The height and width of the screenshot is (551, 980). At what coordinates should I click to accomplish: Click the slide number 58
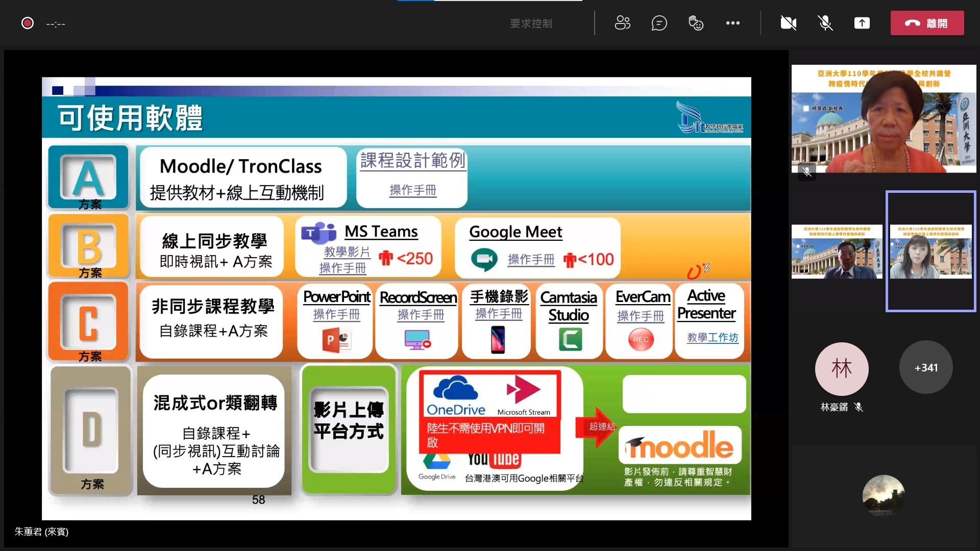(x=258, y=499)
